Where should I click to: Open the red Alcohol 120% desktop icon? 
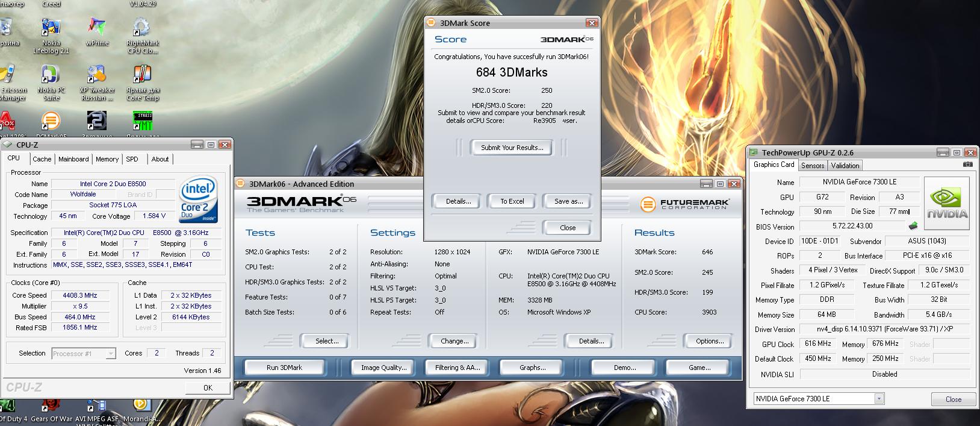(6, 121)
